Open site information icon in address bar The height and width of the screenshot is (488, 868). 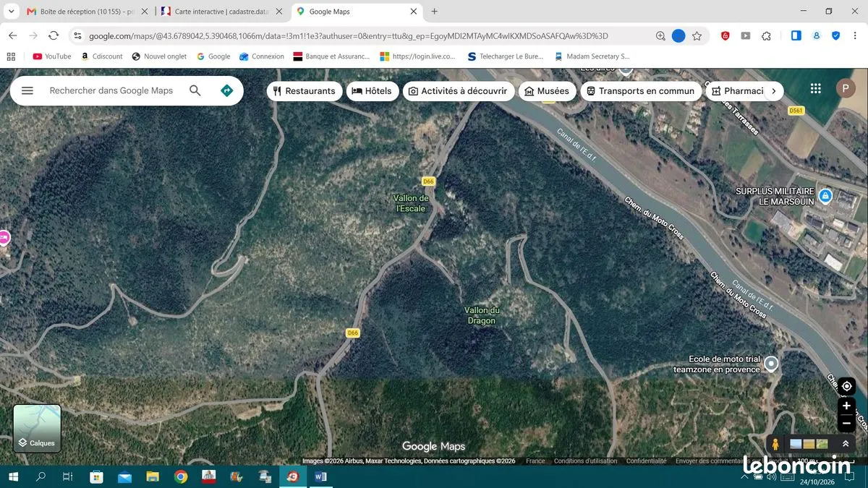[x=78, y=35]
